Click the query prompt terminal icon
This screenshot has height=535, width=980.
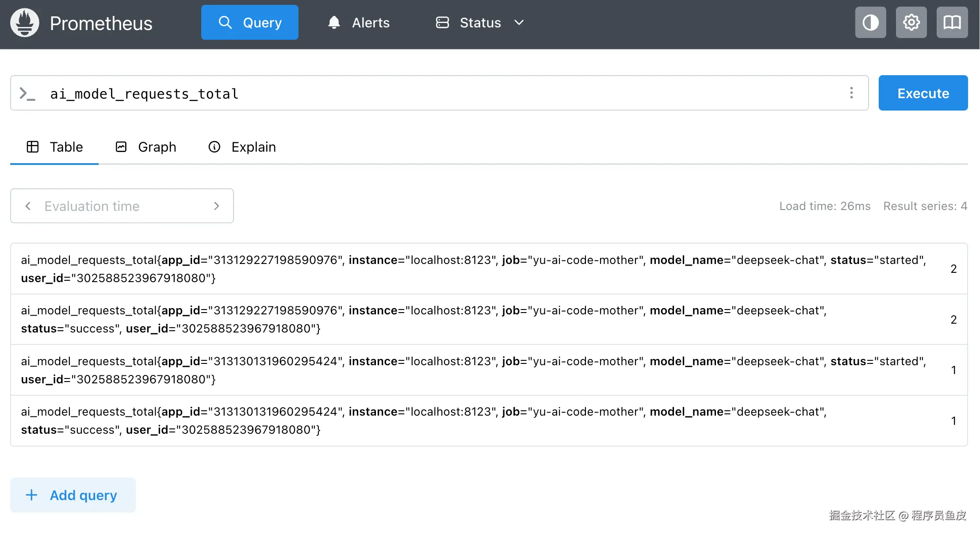pos(27,93)
